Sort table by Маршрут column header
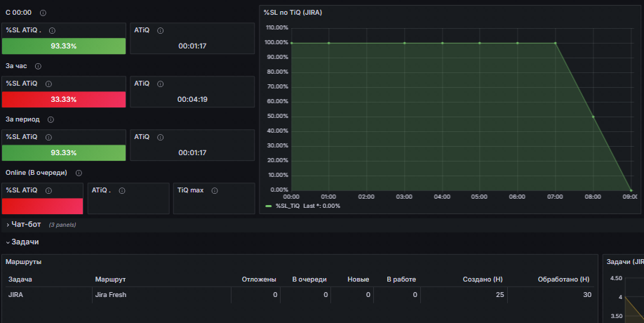This screenshot has height=323, width=644. click(110, 279)
